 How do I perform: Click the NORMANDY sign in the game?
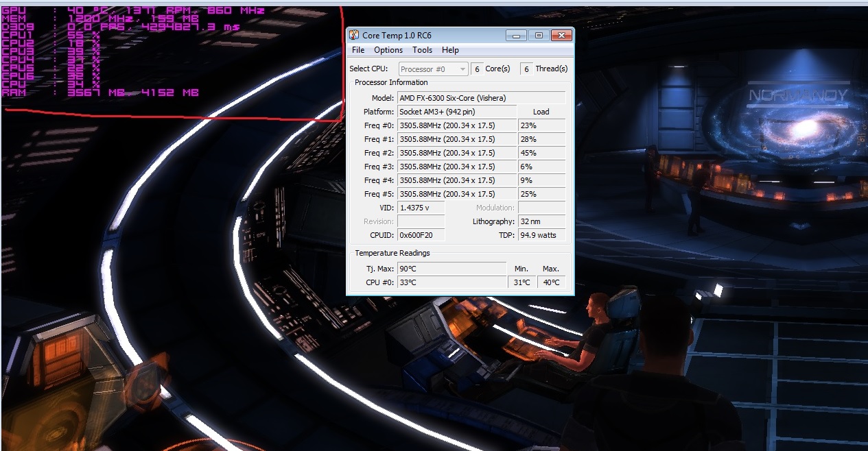coord(798,95)
